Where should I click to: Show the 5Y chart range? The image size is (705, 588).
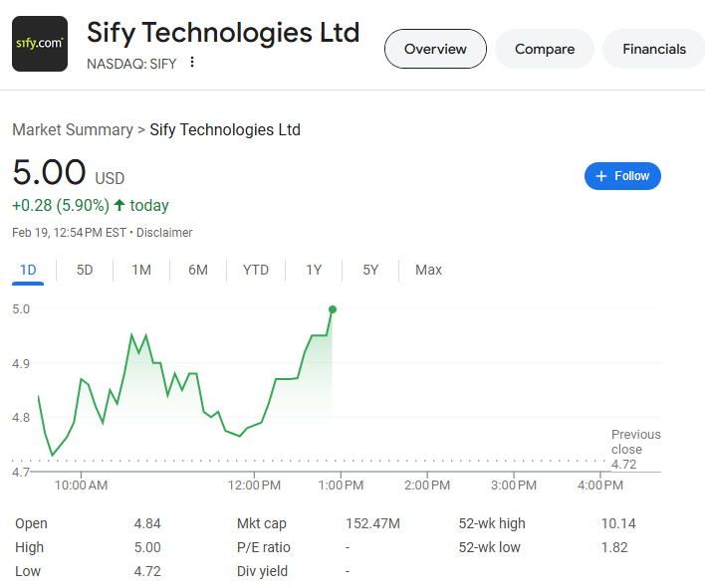[370, 270]
